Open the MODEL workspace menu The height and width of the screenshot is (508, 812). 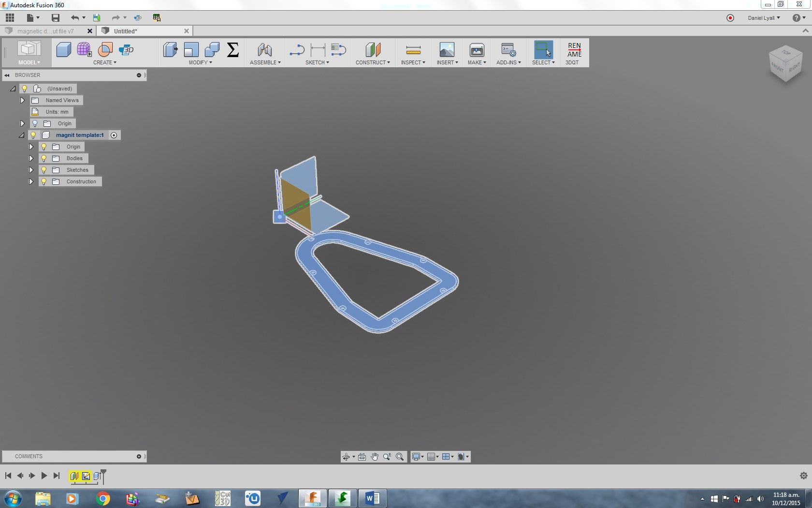pyautogui.click(x=29, y=62)
